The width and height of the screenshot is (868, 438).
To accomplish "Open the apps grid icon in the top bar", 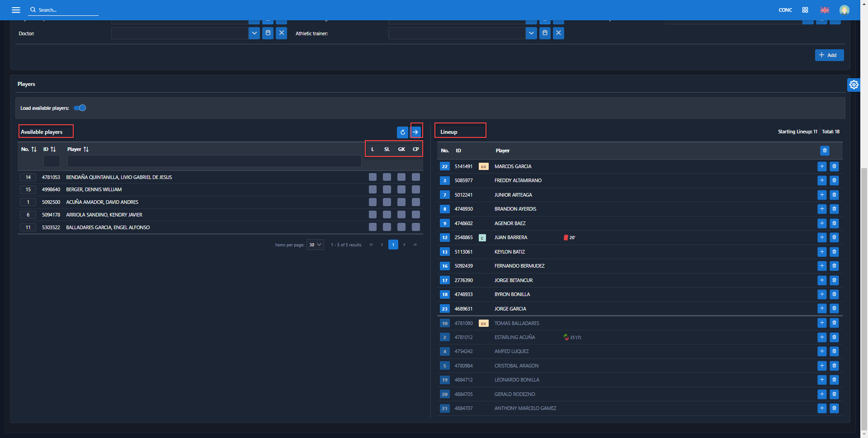I will point(805,10).
